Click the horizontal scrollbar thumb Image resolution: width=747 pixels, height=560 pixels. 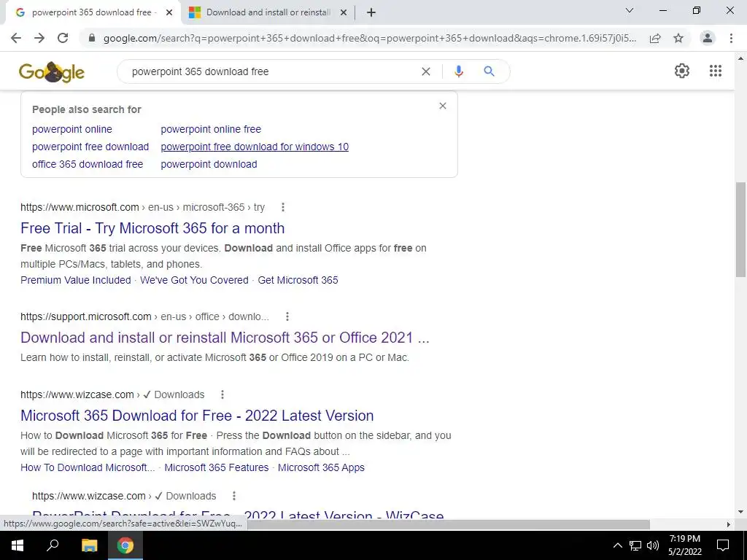click(448, 524)
